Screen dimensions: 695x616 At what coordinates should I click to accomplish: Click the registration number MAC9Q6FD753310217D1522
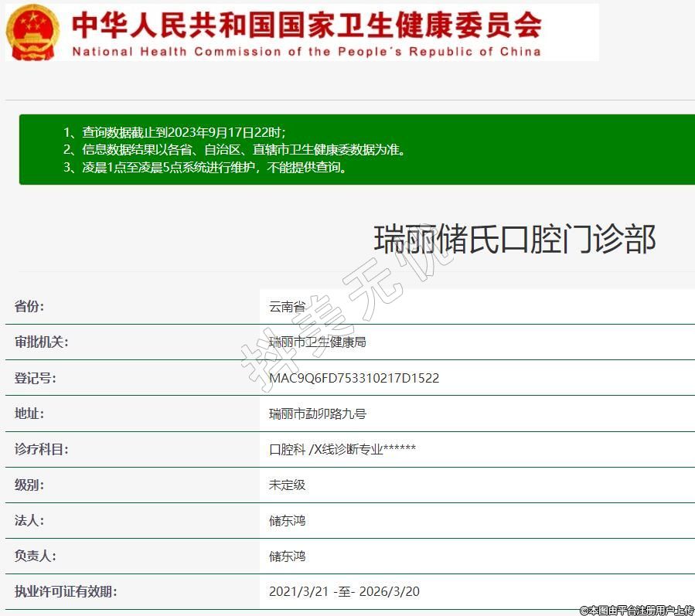click(354, 378)
